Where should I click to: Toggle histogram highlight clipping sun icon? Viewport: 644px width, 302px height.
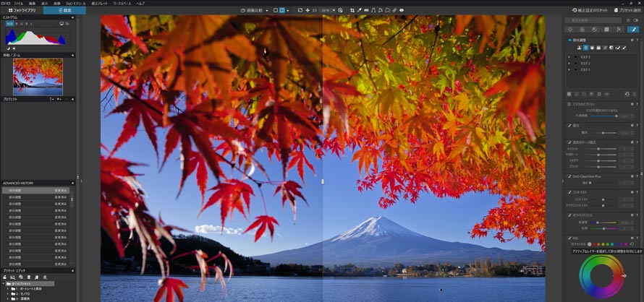pos(14,48)
